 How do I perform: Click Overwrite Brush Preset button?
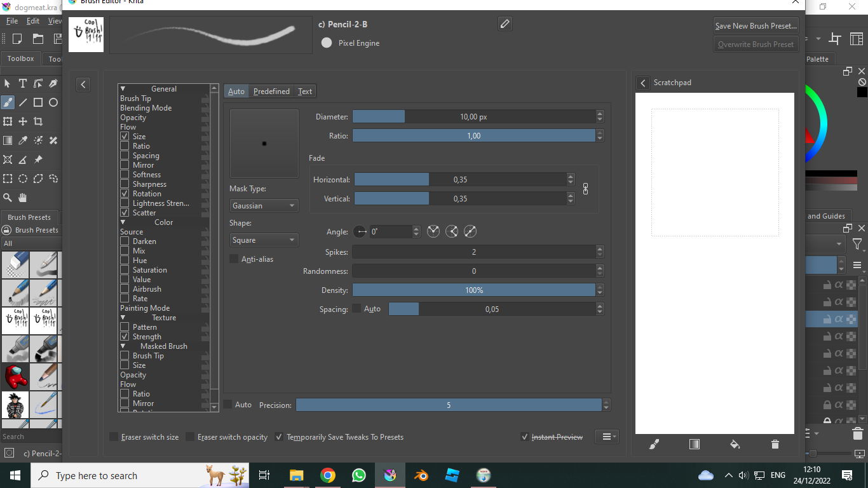click(756, 44)
